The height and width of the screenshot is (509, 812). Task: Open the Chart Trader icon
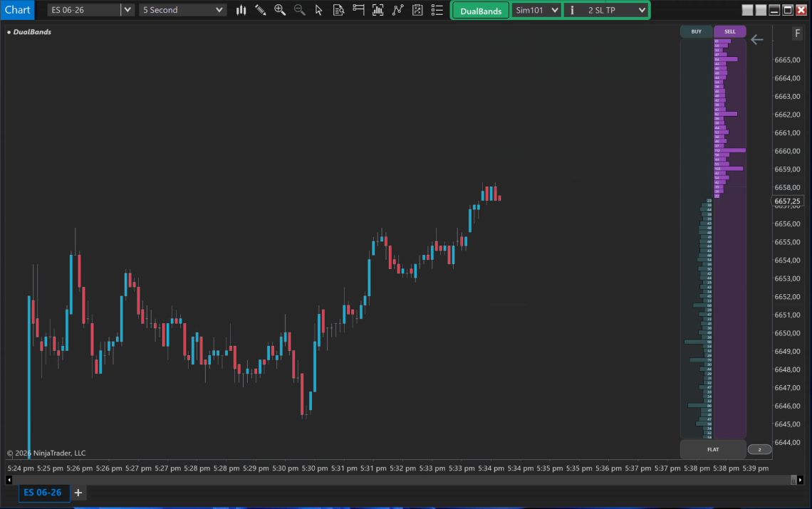point(358,10)
